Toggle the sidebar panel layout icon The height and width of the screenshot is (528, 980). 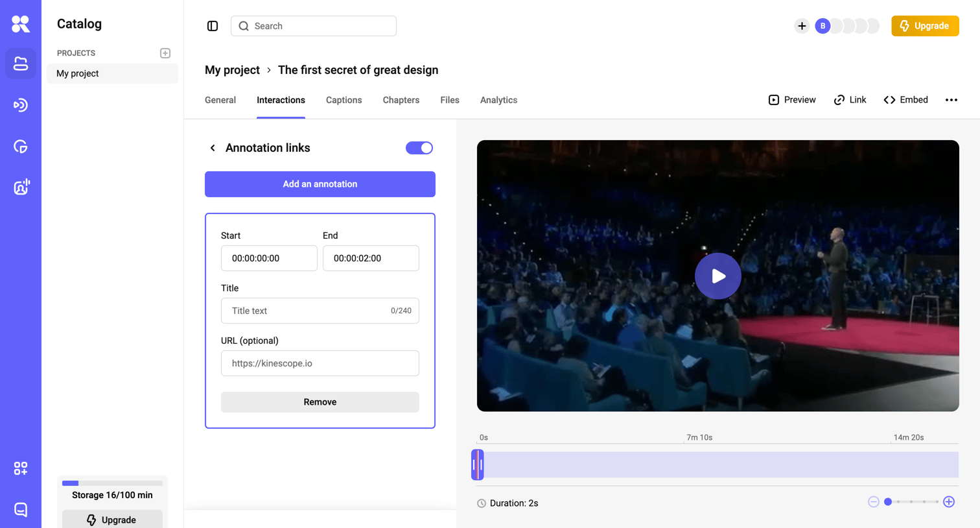pyautogui.click(x=213, y=26)
